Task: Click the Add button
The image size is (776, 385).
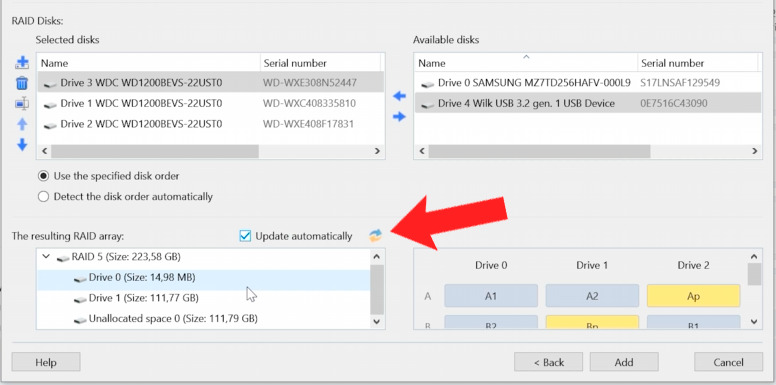Action: 624,362
